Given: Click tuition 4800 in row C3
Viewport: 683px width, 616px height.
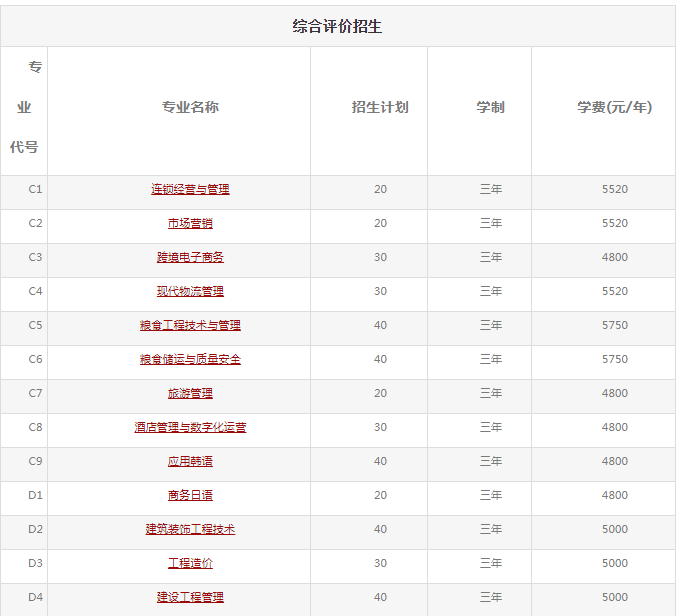Looking at the screenshot, I should [615, 257].
